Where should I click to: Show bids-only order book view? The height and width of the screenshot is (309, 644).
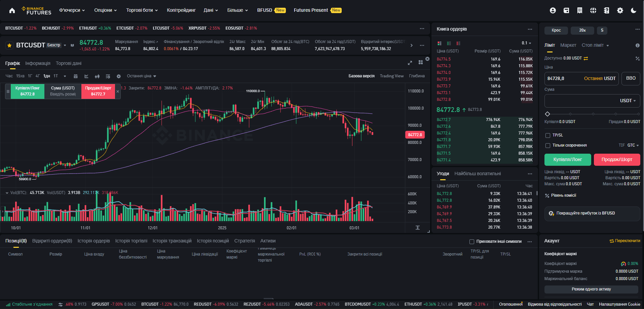click(x=449, y=43)
